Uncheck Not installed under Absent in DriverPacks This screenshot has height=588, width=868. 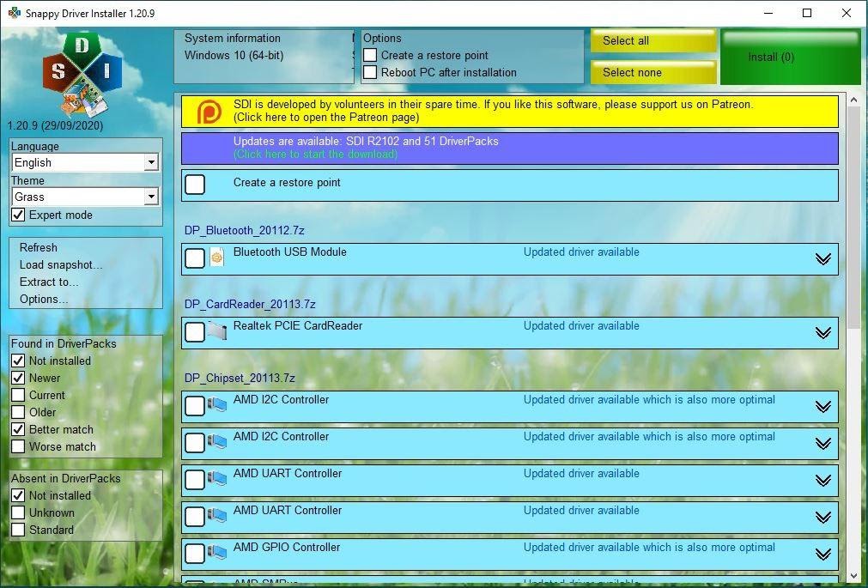point(18,495)
